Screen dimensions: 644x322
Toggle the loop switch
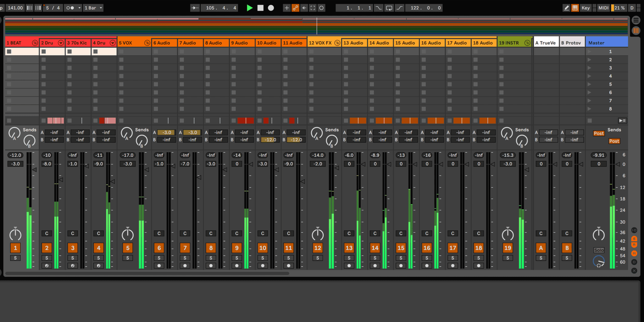click(389, 8)
